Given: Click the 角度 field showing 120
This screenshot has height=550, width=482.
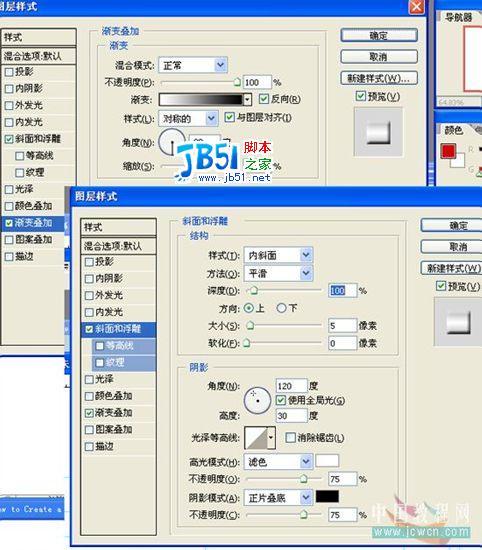Looking at the screenshot, I should click(x=291, y=386).
